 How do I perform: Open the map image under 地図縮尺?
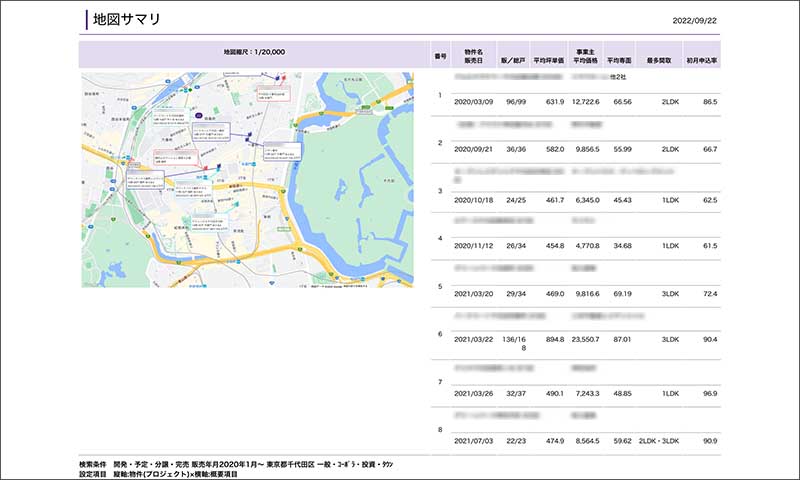coord(247,180)
